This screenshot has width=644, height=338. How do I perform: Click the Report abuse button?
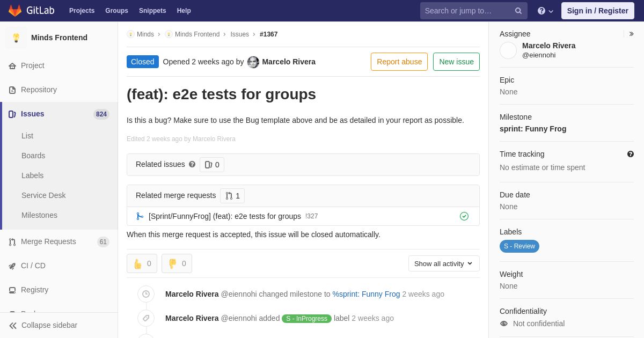(x=399, y=62)
